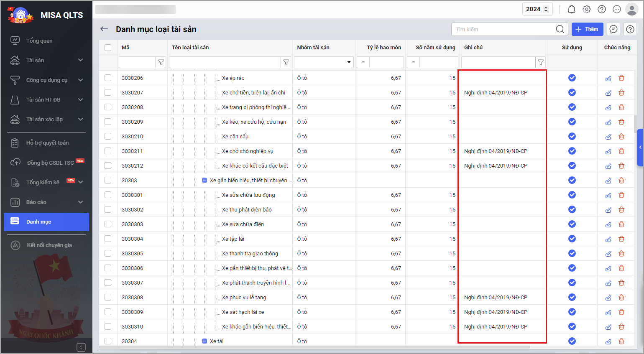Select all rows with header checkbox
The height and width of the screenshot is (354, 644).
108,48
